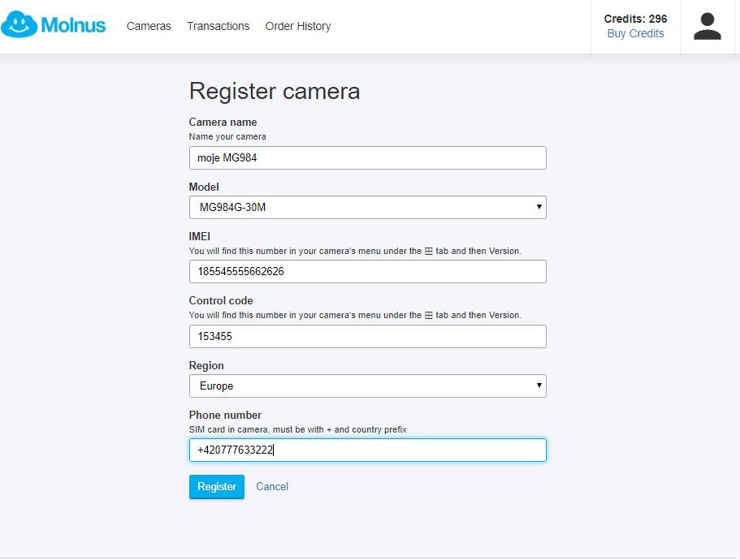Click the Molnus cloud logo icon
The width and height of the screenshot is (740, 560).
click(x=19, y=24)
